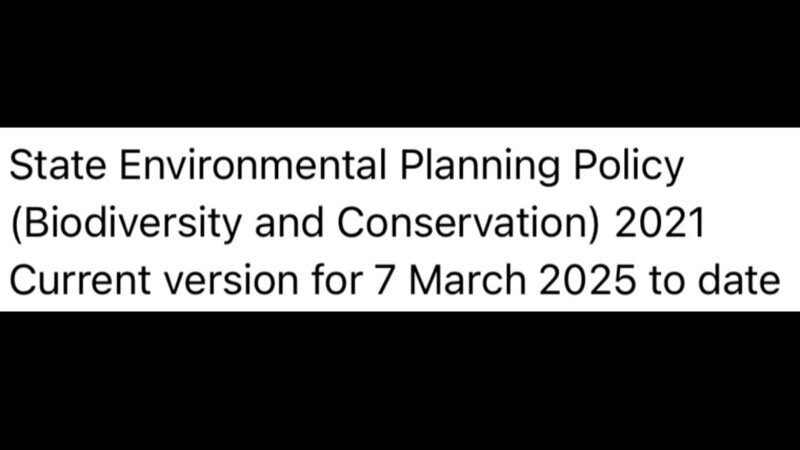This screenshot has width=800, height=450.
Task: Click the word "date" ending the third line
Action: [741, 279]
